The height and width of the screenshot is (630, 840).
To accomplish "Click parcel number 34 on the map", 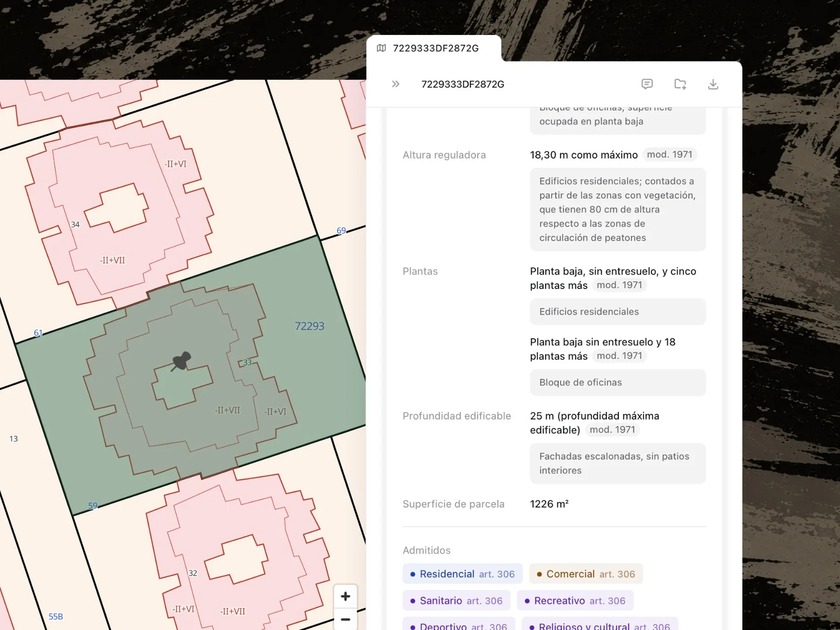I will pos(75,224).
